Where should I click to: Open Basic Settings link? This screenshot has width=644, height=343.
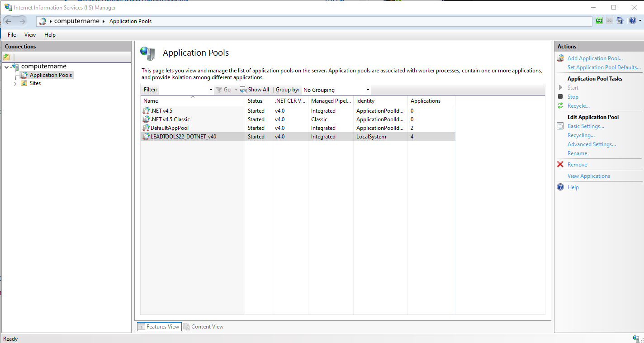(586, 126)
